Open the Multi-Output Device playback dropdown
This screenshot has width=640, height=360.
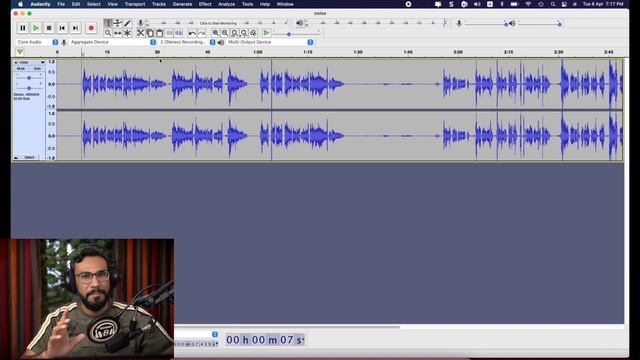point(270,42)
